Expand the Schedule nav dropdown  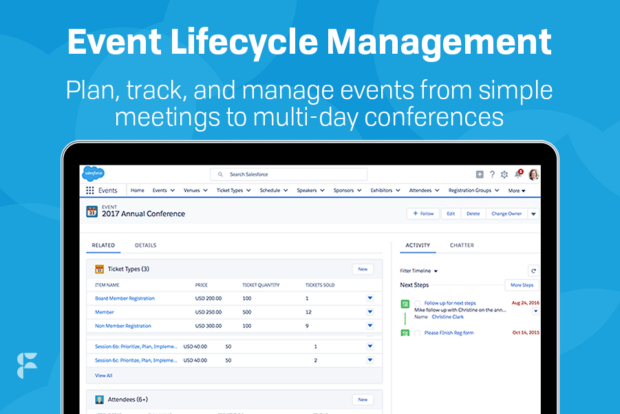285,191
